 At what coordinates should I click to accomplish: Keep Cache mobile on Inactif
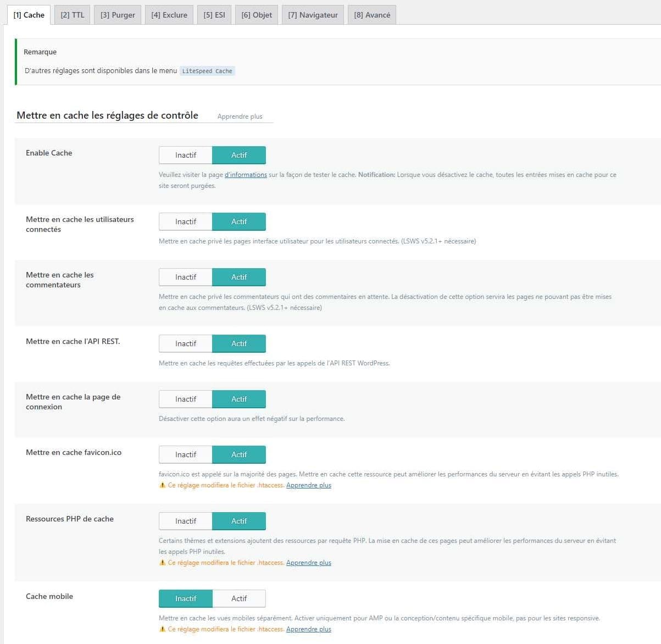[x=186, y=598]
